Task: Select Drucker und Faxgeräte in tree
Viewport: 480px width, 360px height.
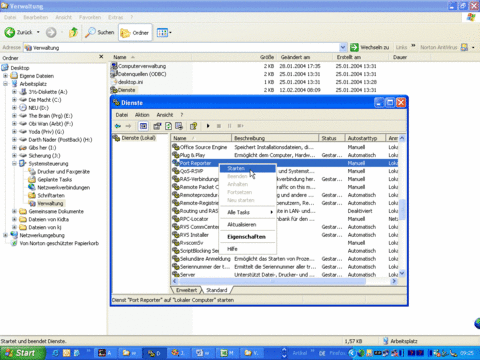Action: click(x=63, y=171)
